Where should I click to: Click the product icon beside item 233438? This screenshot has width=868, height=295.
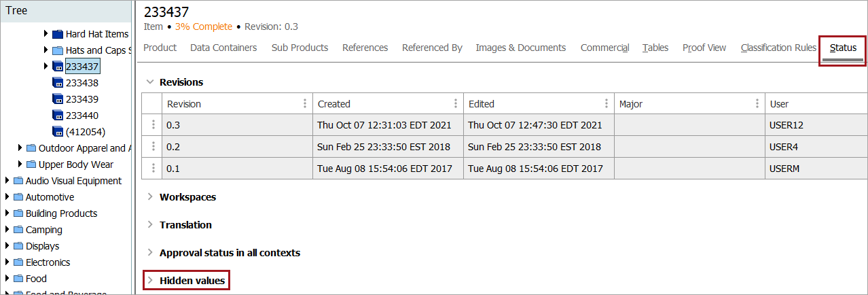click(57, 83)
